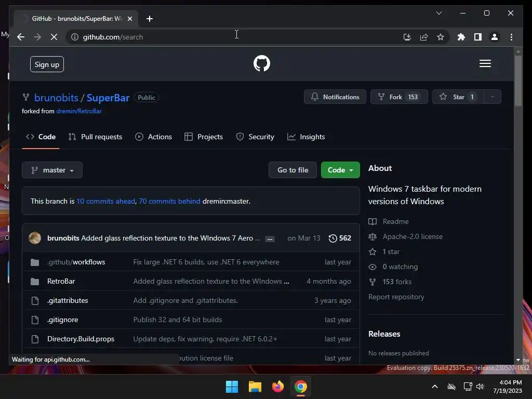Click the browser forward arrow
The width and height of the screenshot is (532, 399).
(37, 37)
